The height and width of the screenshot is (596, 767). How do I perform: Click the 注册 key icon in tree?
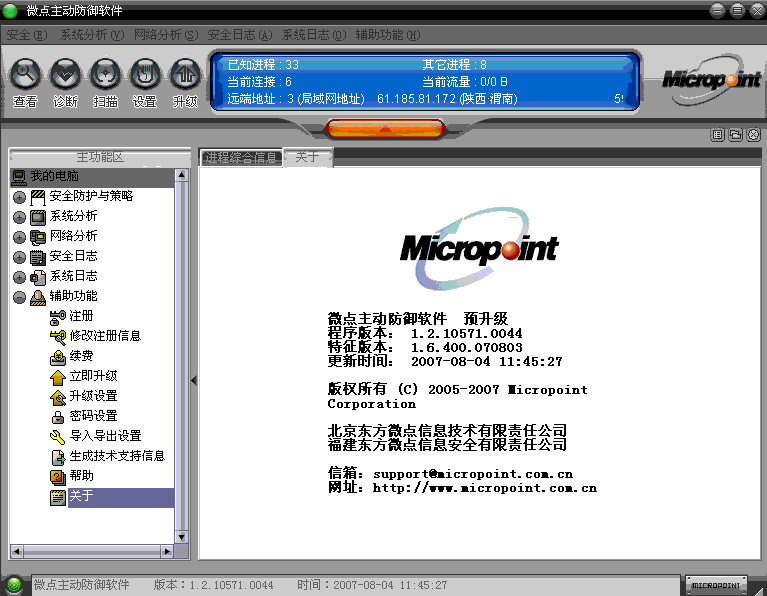point(58,317)
